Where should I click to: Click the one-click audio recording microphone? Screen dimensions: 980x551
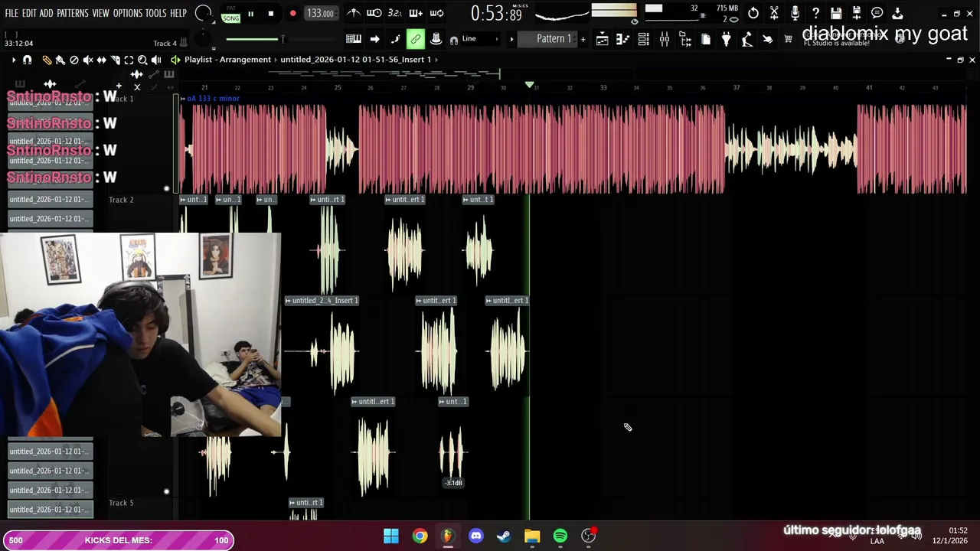pyautogui.click(x=795, y=13)
